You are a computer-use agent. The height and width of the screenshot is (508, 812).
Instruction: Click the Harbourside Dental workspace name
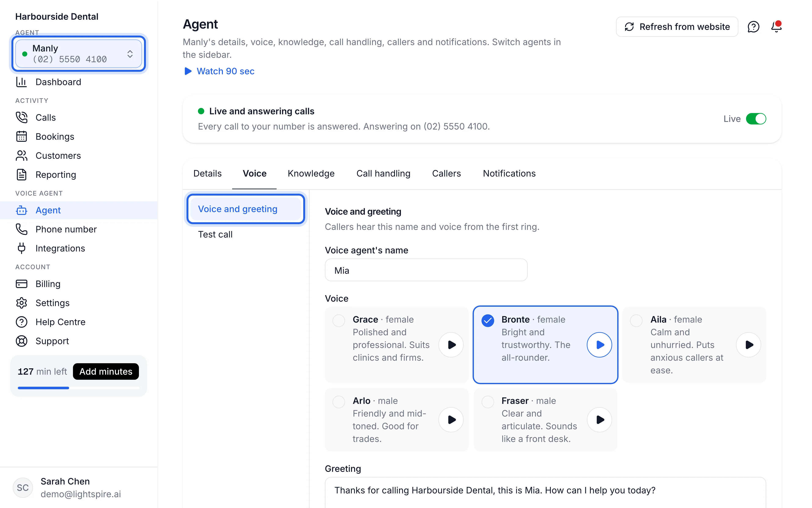pos(57,17)
